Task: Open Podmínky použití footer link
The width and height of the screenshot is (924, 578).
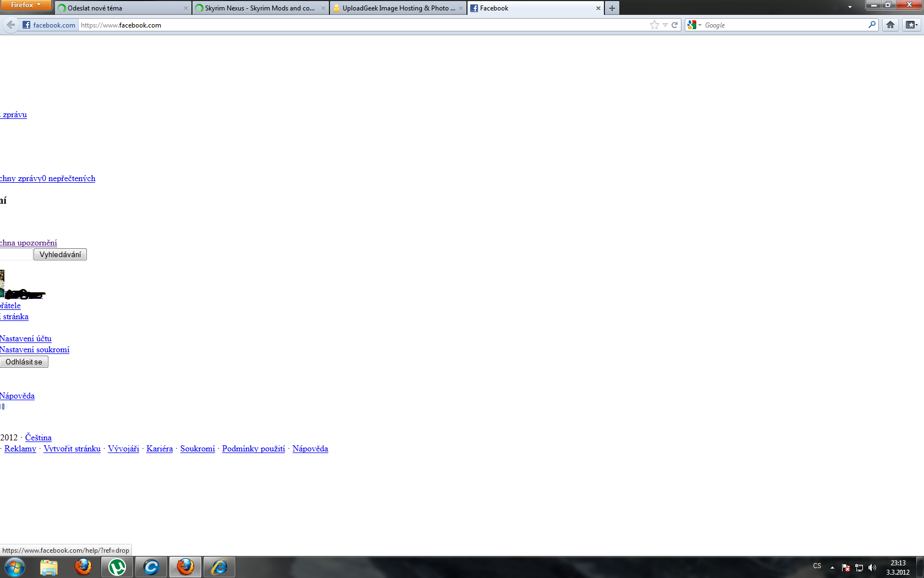Action: (254, 449)
